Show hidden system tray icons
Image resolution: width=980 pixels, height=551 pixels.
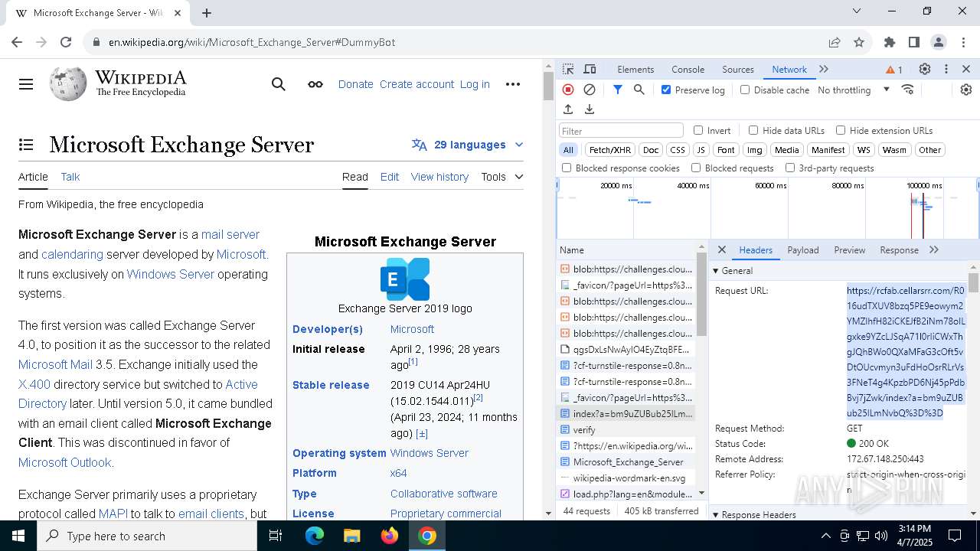tap(825, 536)
